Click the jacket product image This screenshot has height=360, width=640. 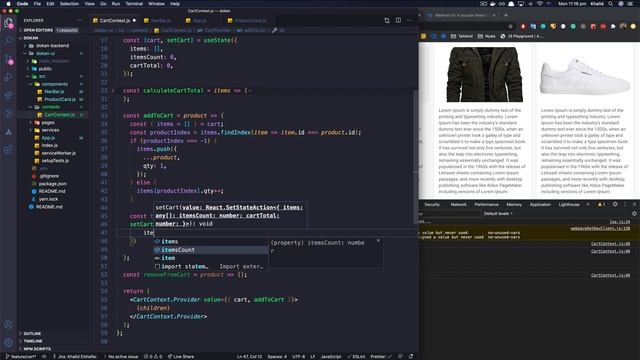484,74
